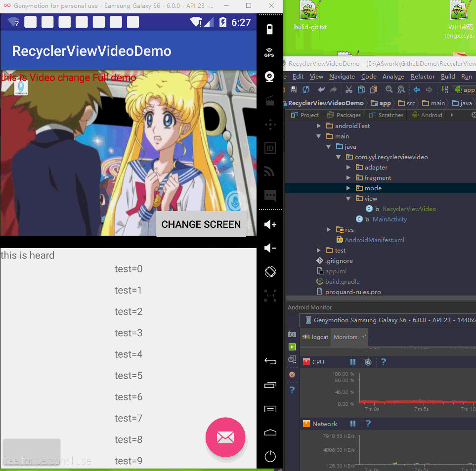476x471 pixels.
Task: Switch to the Scratches view tab
Action: [x=386, y=115]
